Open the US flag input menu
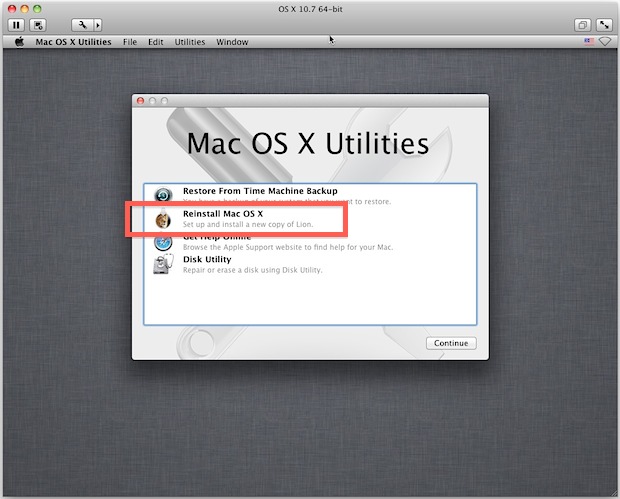Image resolution: width=620 pixels, height=499 pixels. point(589,42)
